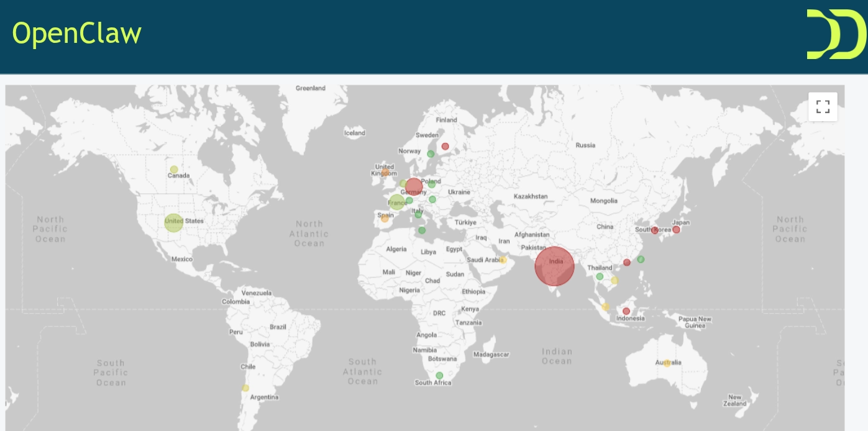Select the yellow marker near Spain
The width and height of the screenshot is (868, 431).
tap(385, 219)
